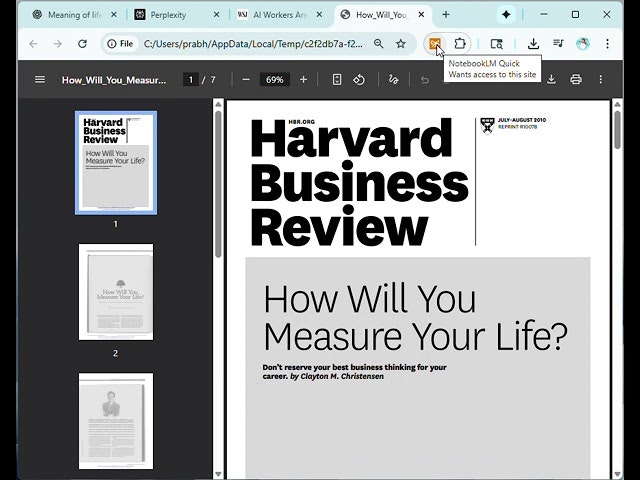This screenshot has height=480, width=640.
Task: Go back to previous page
Action: (33, 44)
